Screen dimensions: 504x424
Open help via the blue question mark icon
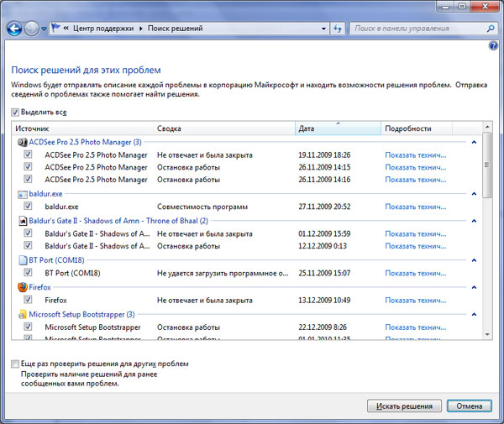coord(493,46)
